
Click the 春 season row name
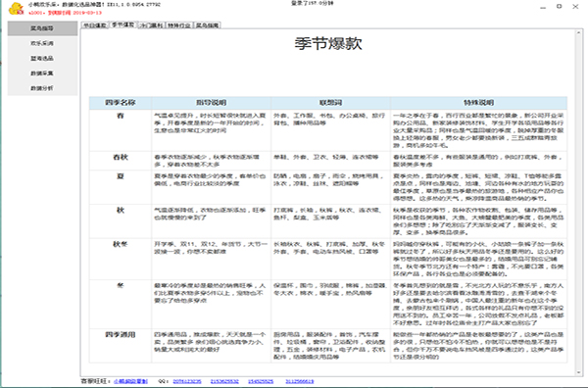pos(121,116)
